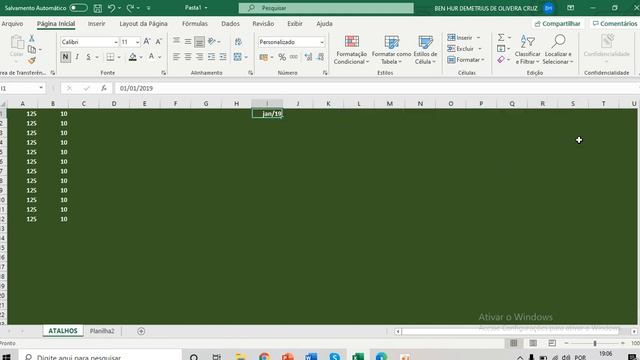Align text to top of cell
The width and height of the screenshot is (640, 360).
176,41
